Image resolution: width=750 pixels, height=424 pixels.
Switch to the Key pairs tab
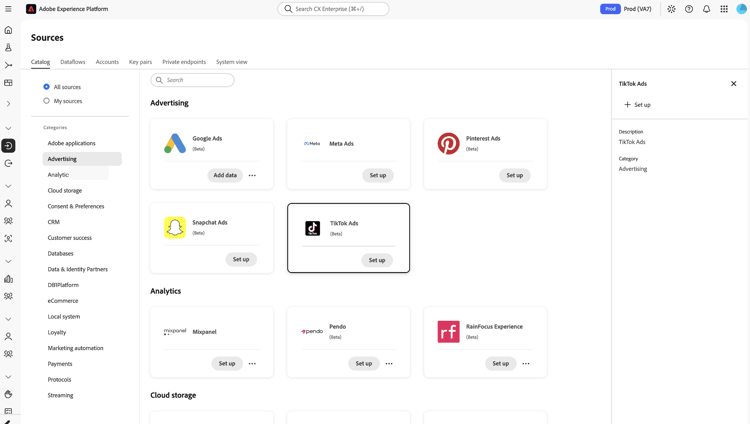[x=140, y=62]
